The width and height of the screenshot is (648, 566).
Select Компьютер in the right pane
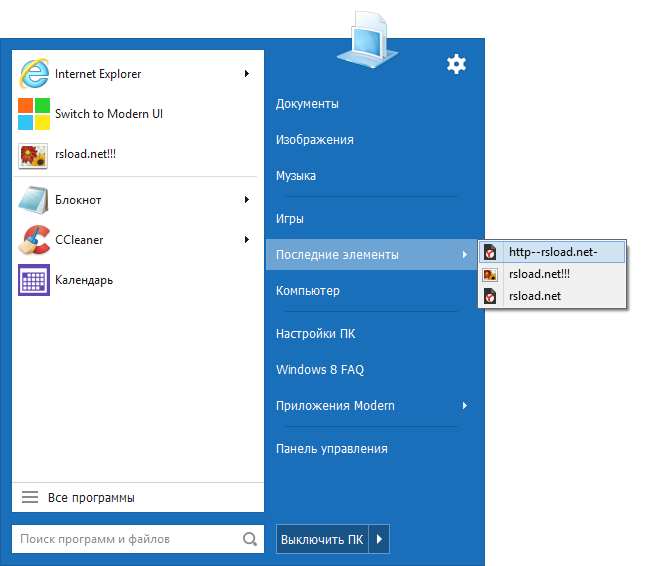[307, 291]
